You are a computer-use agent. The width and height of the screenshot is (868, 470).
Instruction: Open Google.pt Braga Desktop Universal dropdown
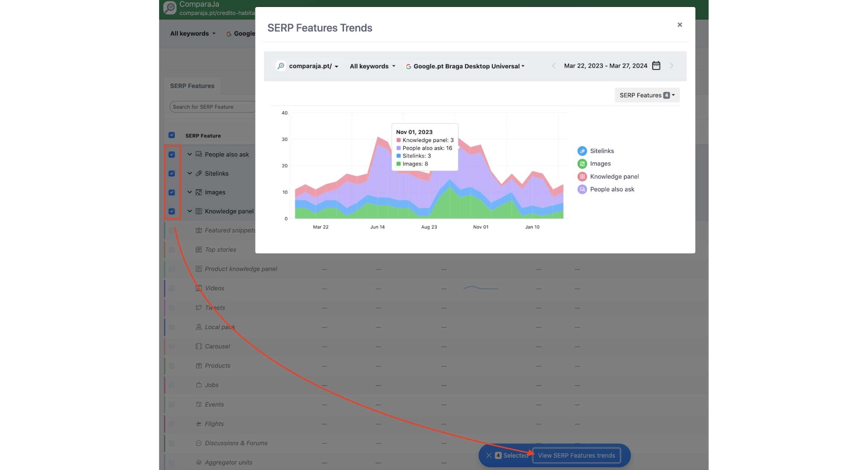465,66
